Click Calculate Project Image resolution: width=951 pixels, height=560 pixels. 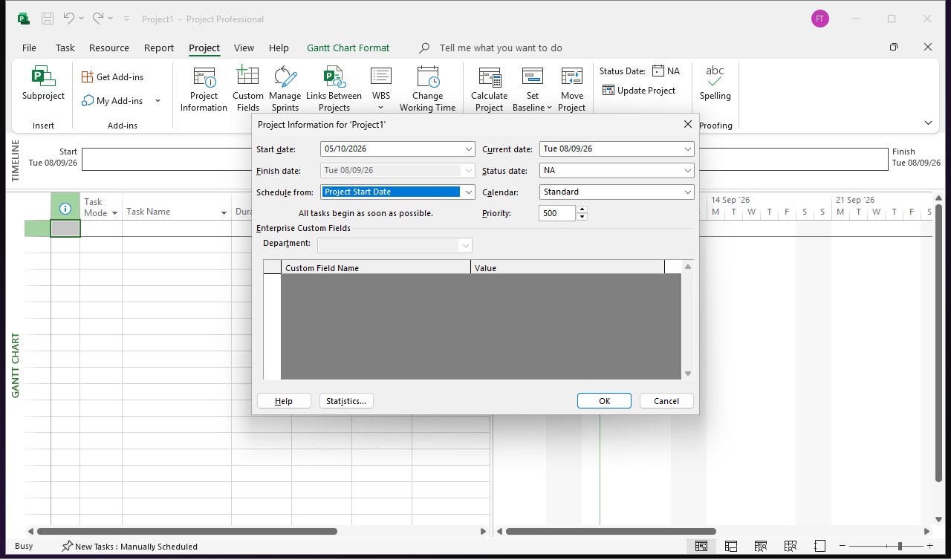point(489,89)
